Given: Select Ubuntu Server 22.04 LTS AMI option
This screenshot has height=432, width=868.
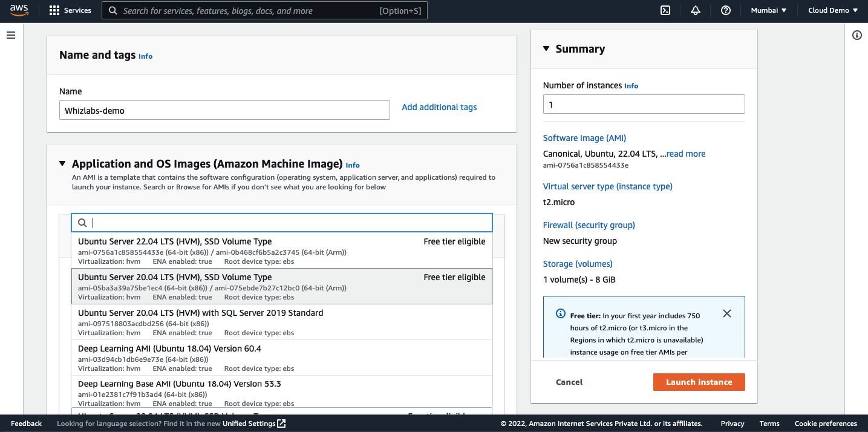Looking at the screenshot, I should pyautogui.click(x=282, y=250).
